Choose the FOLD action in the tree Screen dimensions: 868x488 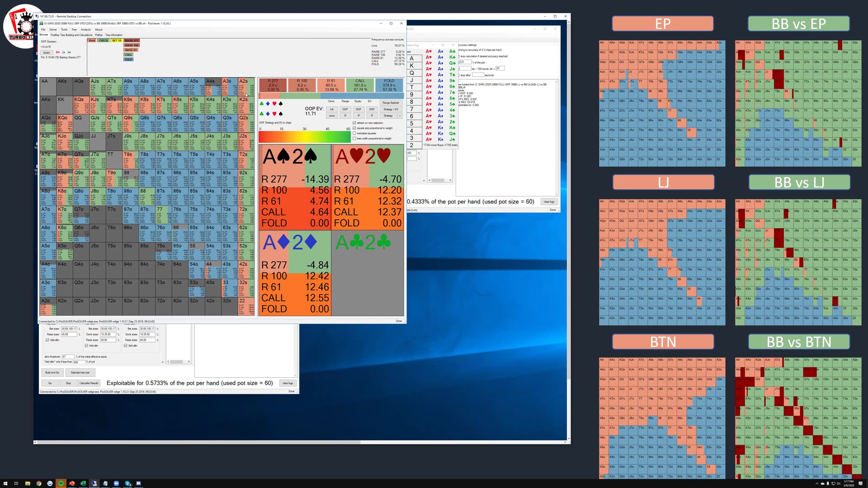click(x=129, y=59)
